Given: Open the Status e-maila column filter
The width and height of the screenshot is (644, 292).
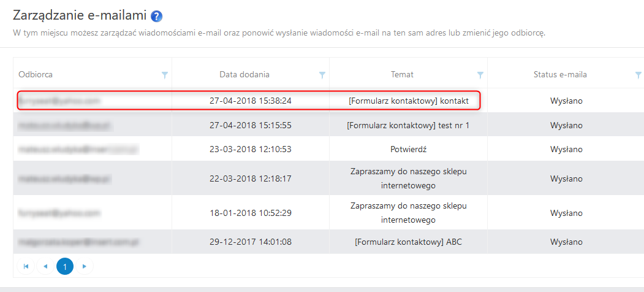Looking at the screenshot, I should [638, 75].
